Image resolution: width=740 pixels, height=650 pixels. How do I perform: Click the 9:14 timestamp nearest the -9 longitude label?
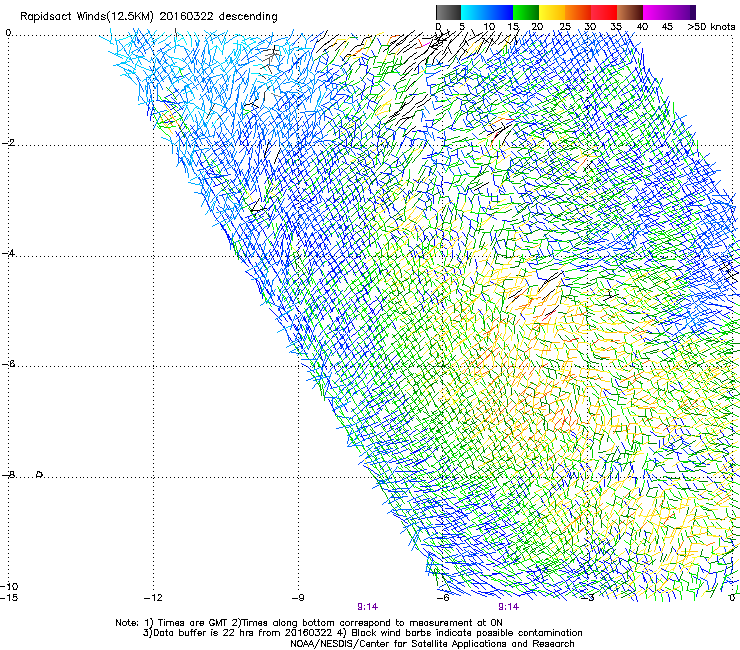click(x=368, y=607)
